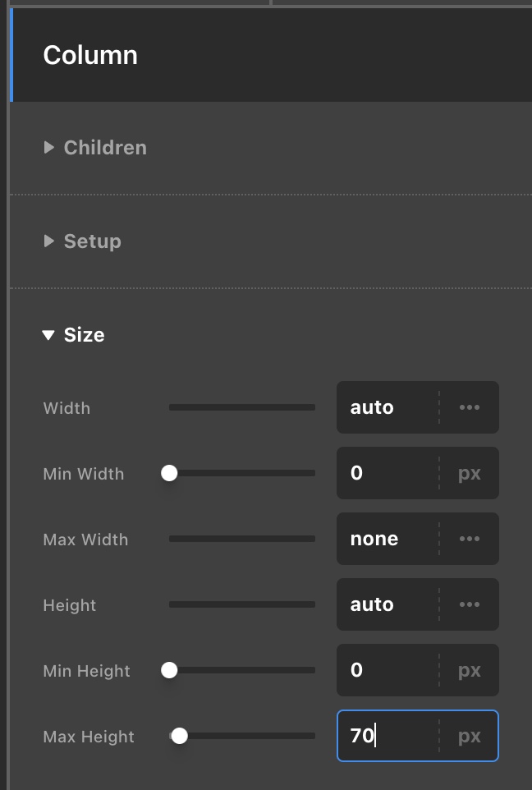
Task: Click the Height auto value field
Action: [388, 604]
